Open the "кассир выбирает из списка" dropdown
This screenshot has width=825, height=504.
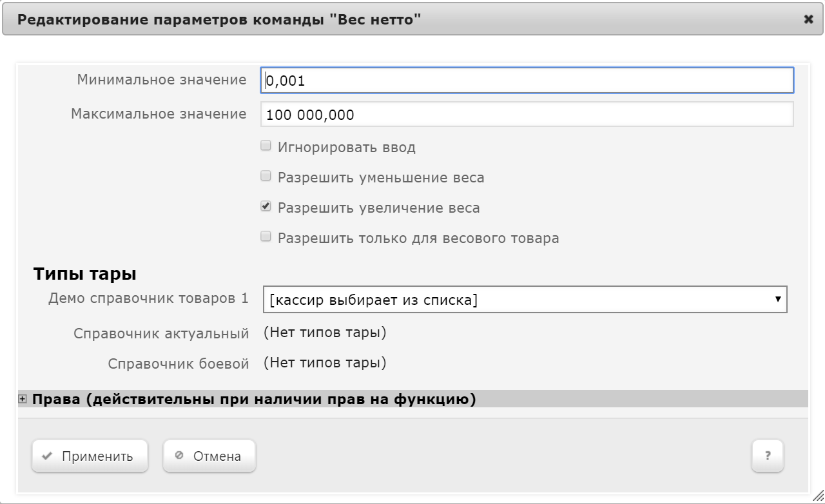tap(525, 300)
